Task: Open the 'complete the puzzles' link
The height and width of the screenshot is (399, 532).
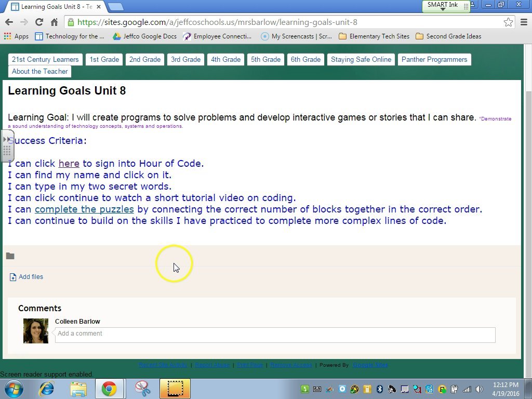Action: (x=84, y=209)
